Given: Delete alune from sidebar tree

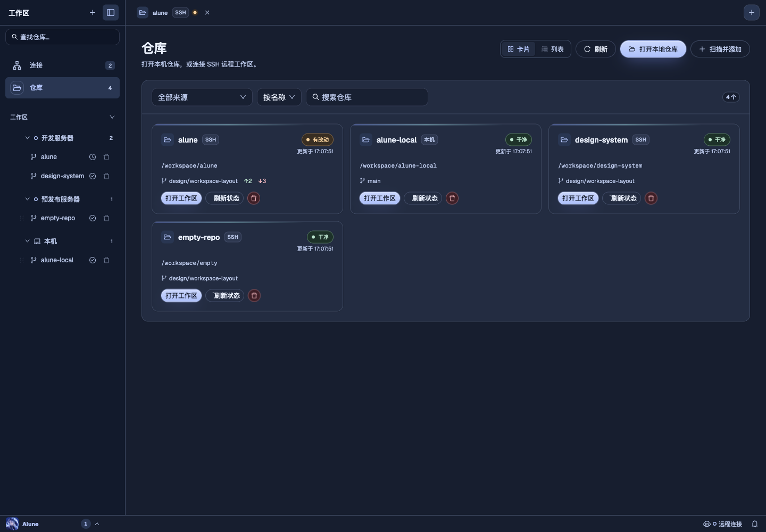Looking at the screenshot, I should tap(106, 157).
